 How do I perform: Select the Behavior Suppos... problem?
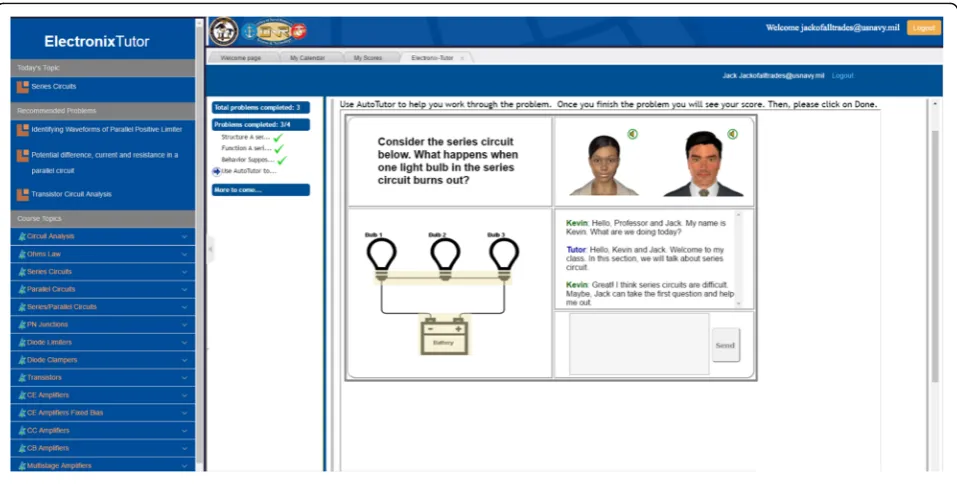(248, 160)
